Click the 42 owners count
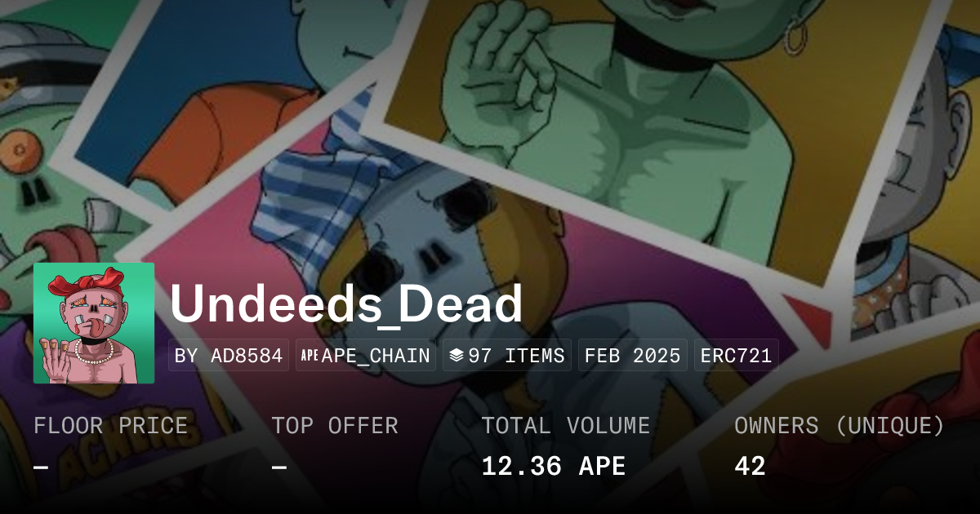Image resolution: width=980 pixels, height=514 pixels. 750,467
